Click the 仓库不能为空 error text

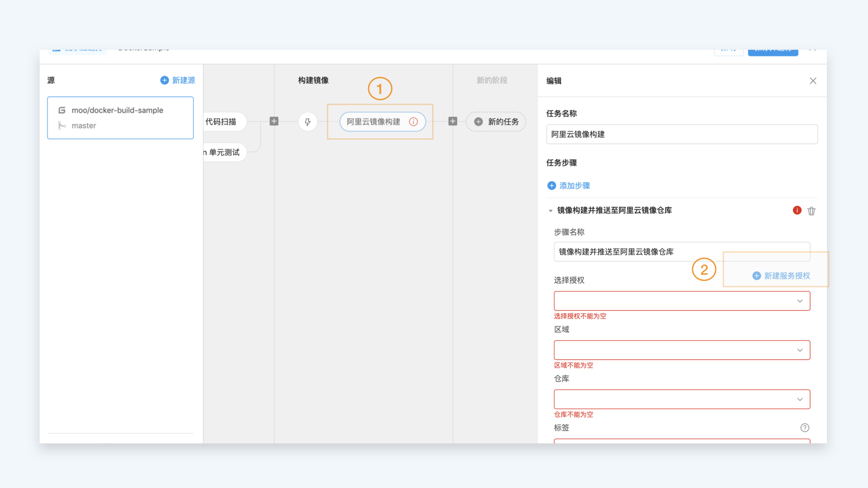(574, 415)
